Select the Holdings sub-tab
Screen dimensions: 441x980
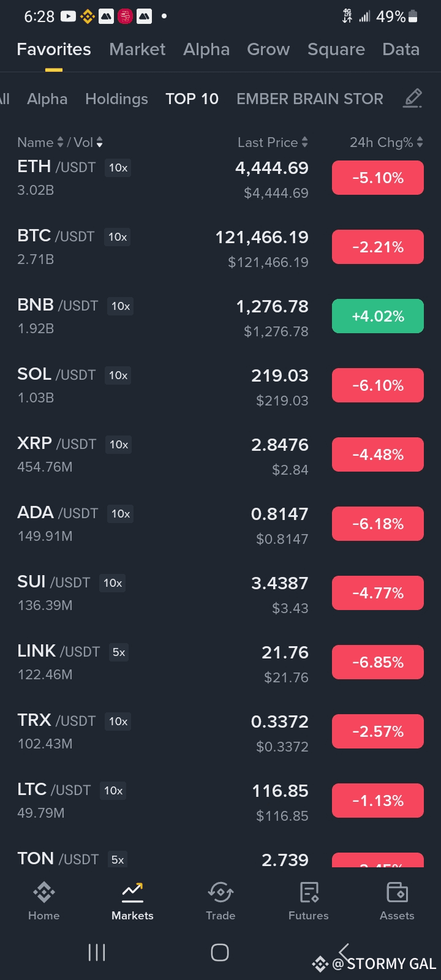point(116,99)
